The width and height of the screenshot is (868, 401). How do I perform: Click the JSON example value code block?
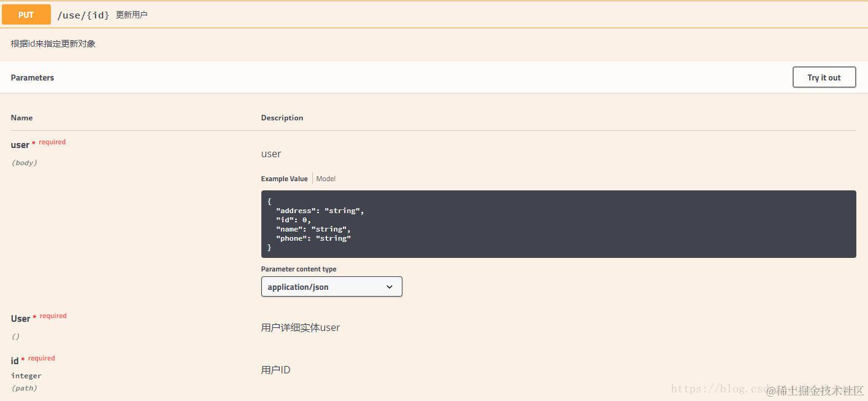point(558,224)
